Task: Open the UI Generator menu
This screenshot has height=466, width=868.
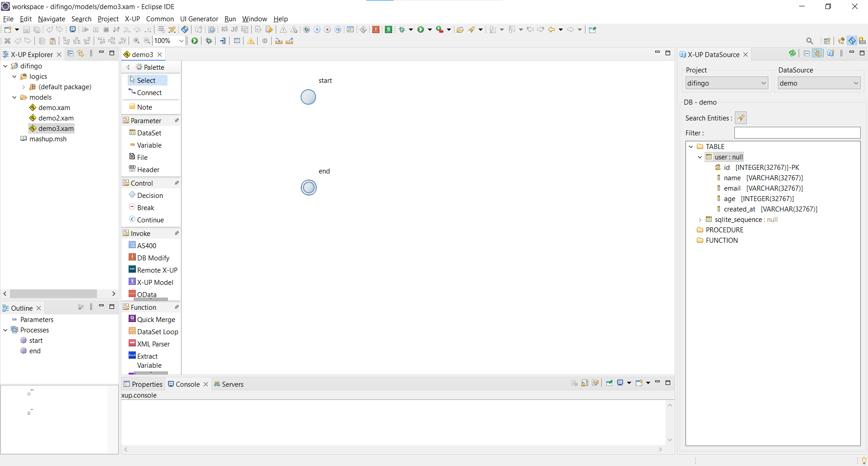Action: click(x=199, y=19)
